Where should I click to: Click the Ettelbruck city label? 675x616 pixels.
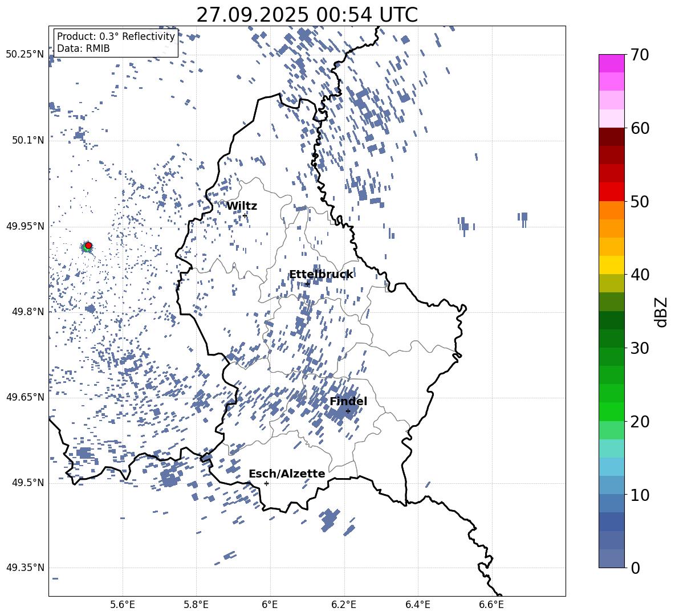(321, 275)
